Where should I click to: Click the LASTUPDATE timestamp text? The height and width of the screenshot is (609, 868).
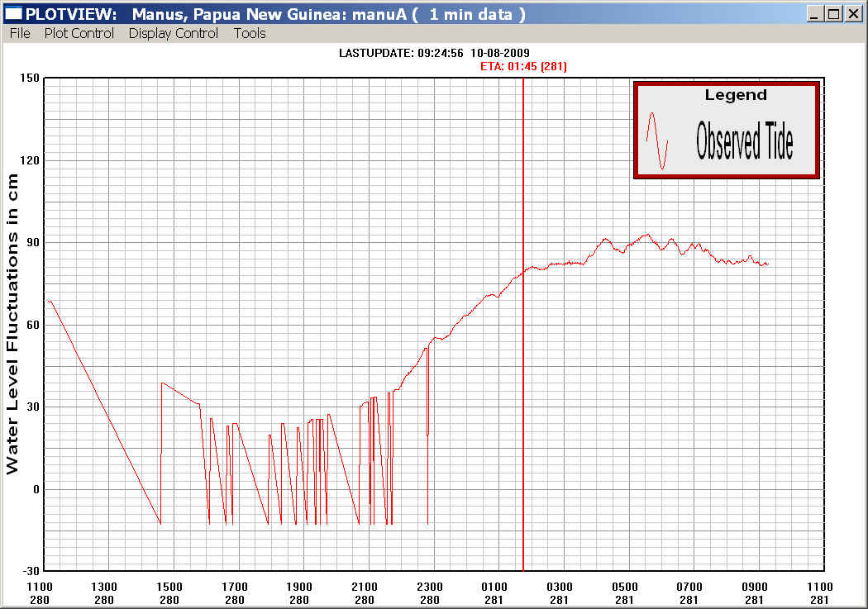click(434, 53)
